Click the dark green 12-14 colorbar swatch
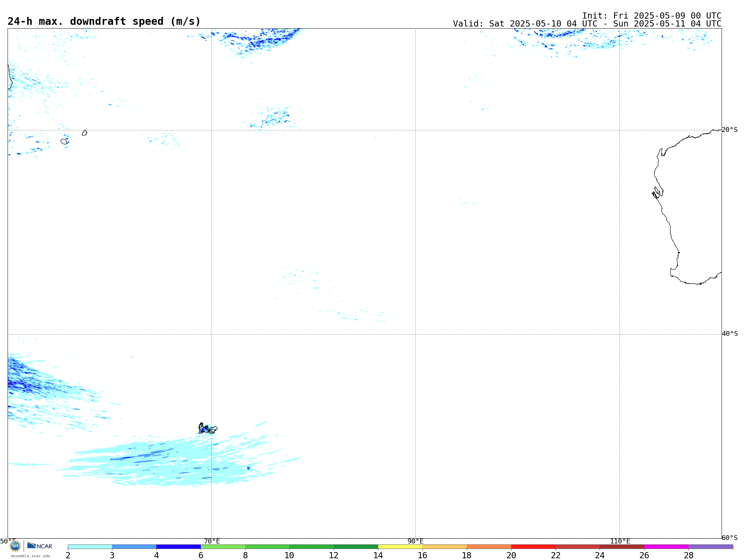744x560 pixels. coord(356,547)
